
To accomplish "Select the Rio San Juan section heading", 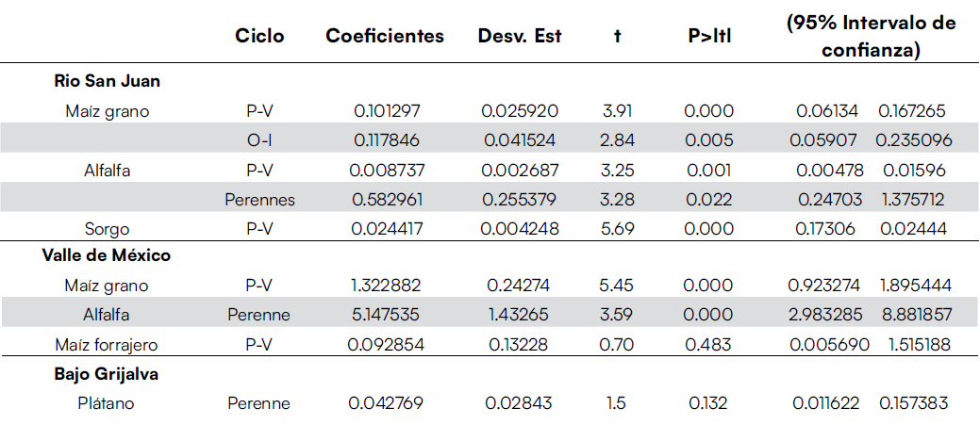I will [x=107, y=81].
